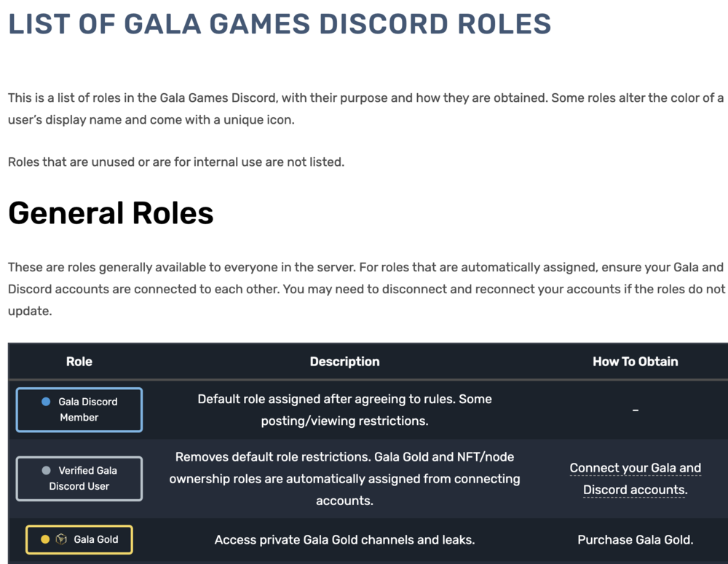Screen dimensions: 728x564
Task: Click the Role column header
Action: [79, 362]
